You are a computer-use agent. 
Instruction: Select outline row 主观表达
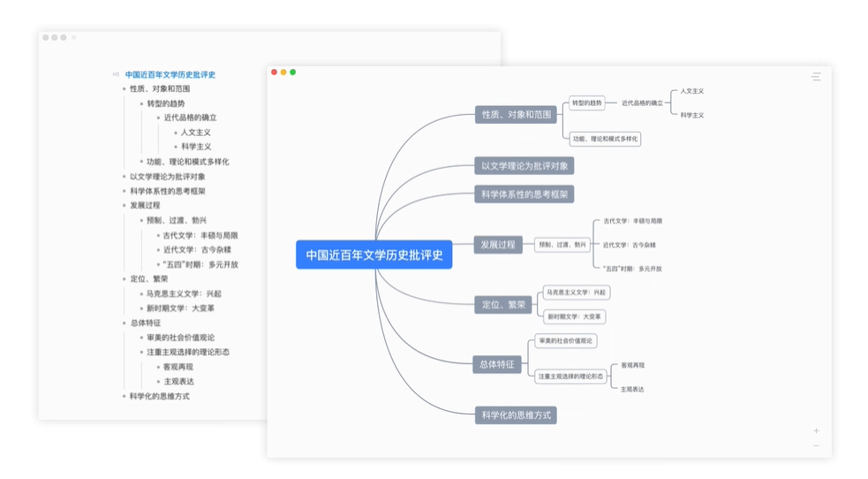pyautogui.click(x=178, y=382)
